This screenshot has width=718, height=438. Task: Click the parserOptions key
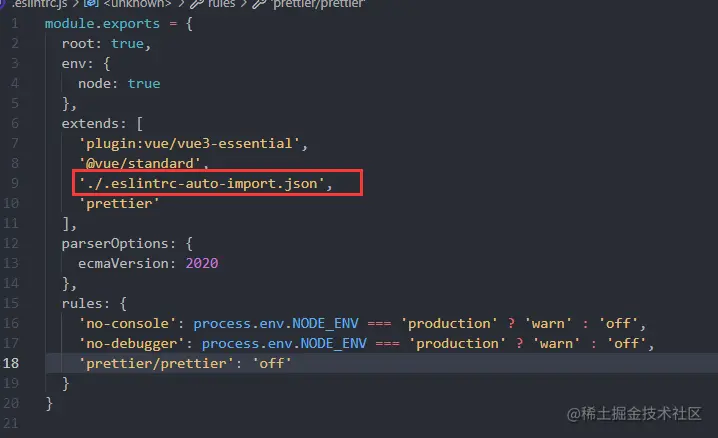[115, 243]
